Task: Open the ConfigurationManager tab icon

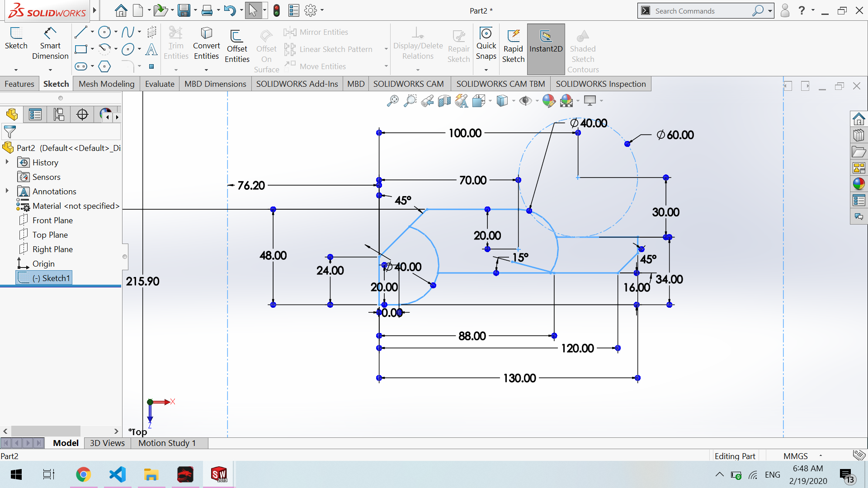Action: [x=58, y=115]
